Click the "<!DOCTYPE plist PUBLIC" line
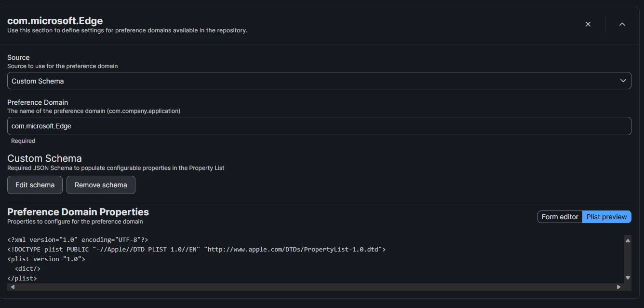 tap(197, 250)
